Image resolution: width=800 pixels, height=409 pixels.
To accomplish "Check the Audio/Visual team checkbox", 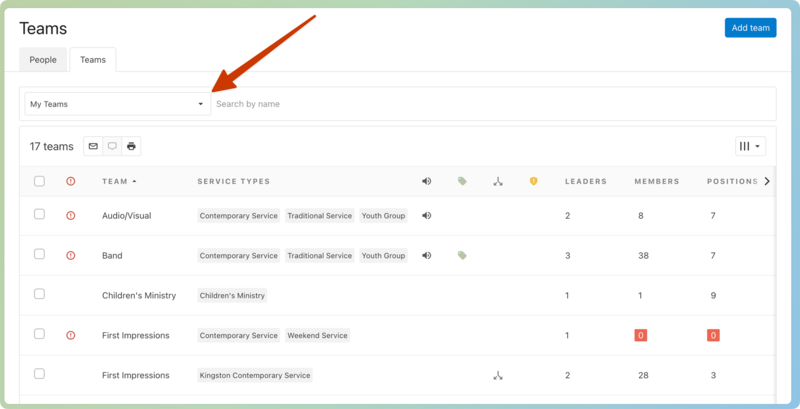I will coord(39,214).
